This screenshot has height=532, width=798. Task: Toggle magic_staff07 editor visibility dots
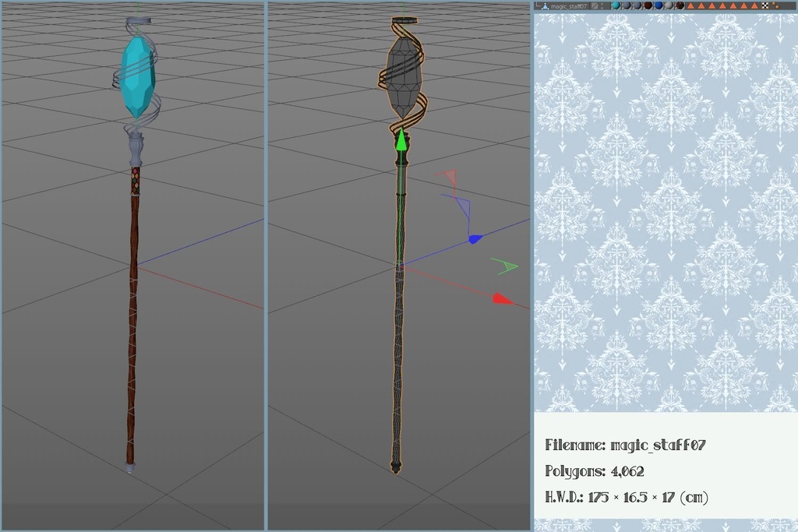pyautogui.click(x=602, y=6)
